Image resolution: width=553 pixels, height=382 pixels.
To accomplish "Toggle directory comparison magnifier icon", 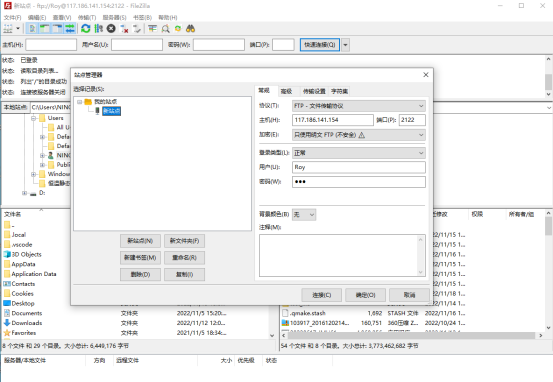I will point(165,29).
